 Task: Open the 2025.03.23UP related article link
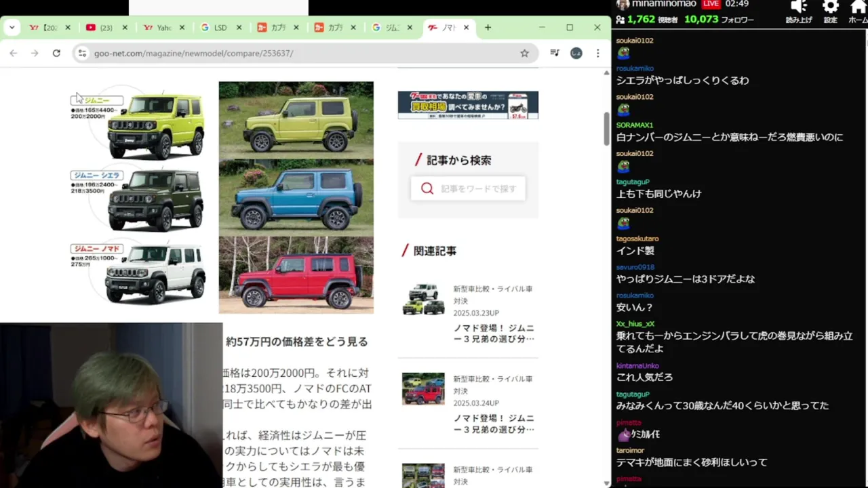494,333
